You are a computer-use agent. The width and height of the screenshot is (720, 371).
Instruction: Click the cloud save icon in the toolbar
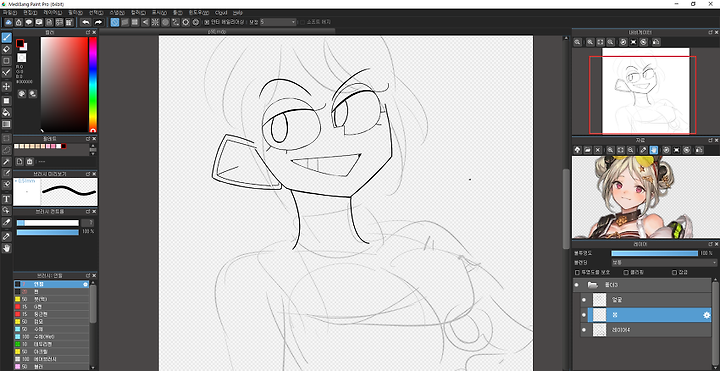coord(8,22)
